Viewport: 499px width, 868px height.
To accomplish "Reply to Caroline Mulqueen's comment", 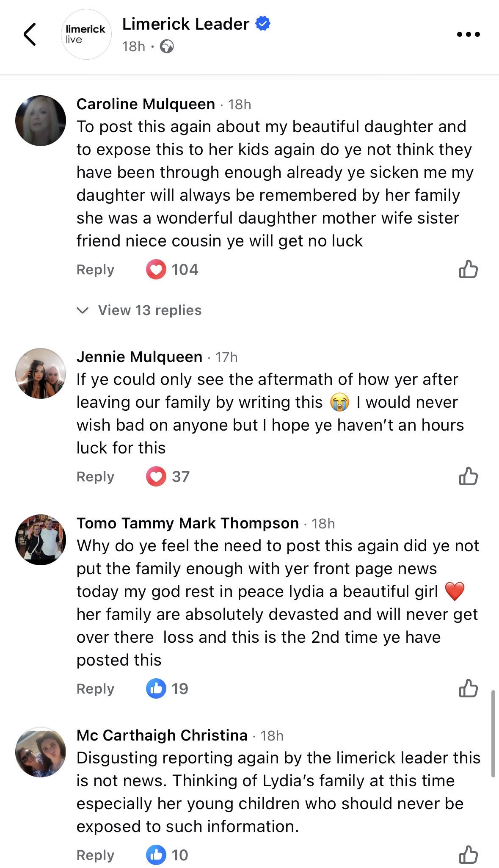I will [x=95, y=270].
